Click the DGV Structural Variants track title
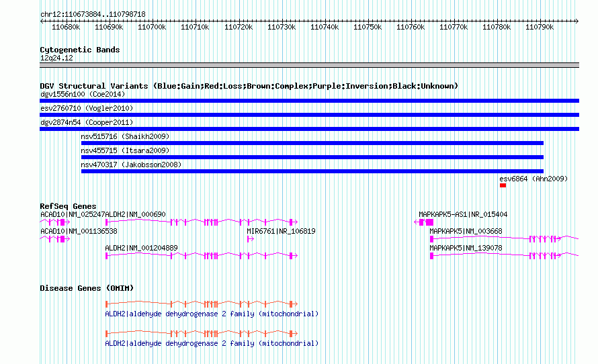 coord(249,86)
